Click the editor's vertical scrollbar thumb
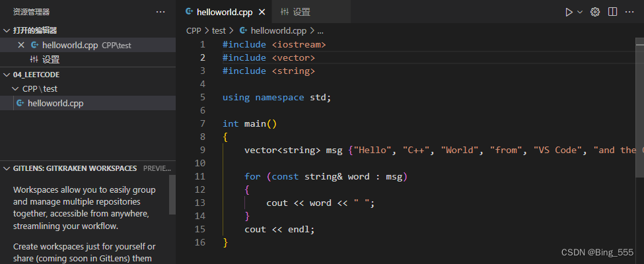 pos(640,108)
